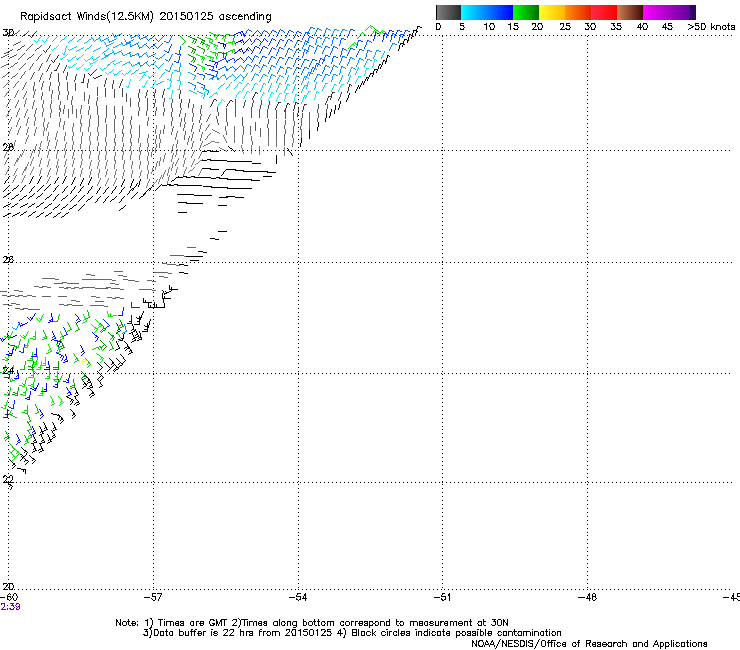
Task: Click the red 30-35 knots legend segment
Action: (x=604, y=12)
